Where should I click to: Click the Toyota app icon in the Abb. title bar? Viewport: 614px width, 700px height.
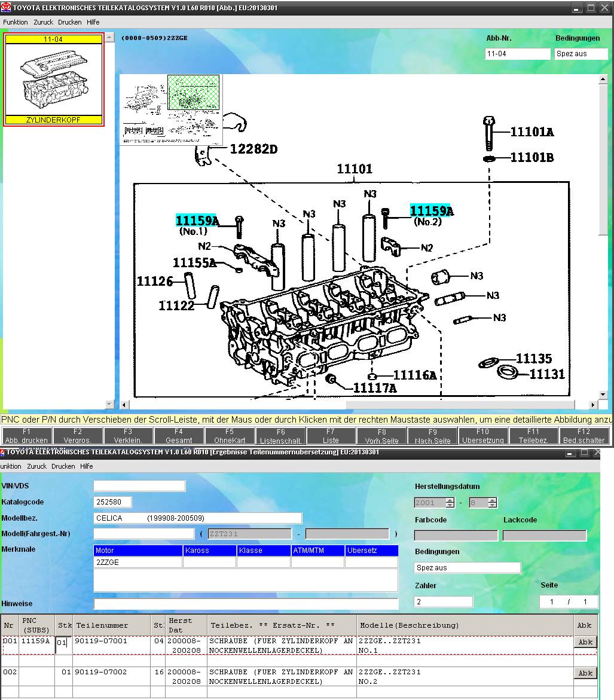(6, 7)
